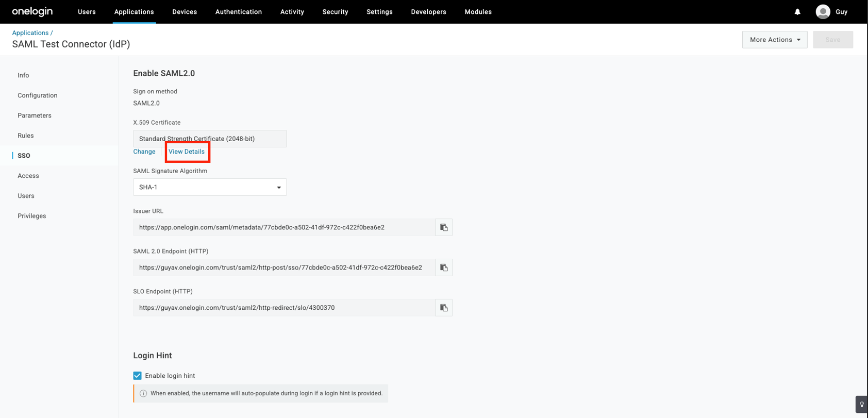The image size is (868, 418).
Task: Open the lightbulb help widget
Action: point(862,405)
